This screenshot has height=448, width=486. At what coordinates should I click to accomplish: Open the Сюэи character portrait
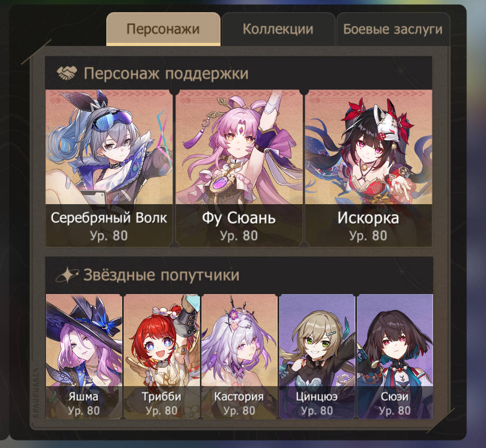click(395, 356)
